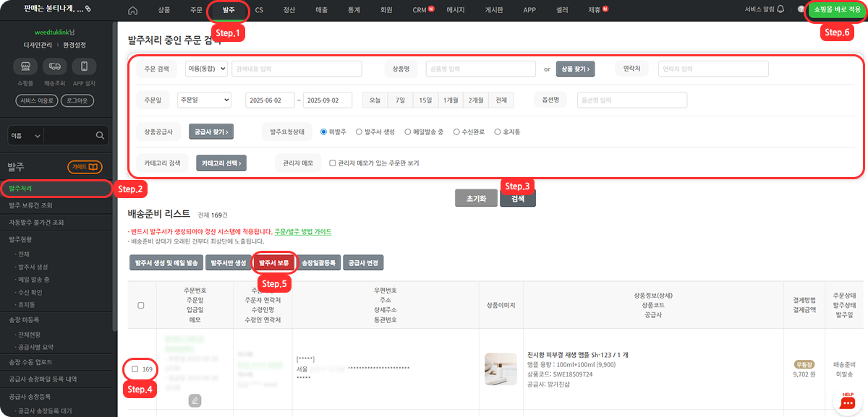Click the 발주서만 생성 button
The height and width of the screenshot is (417, 868).
tap(229, 263)
